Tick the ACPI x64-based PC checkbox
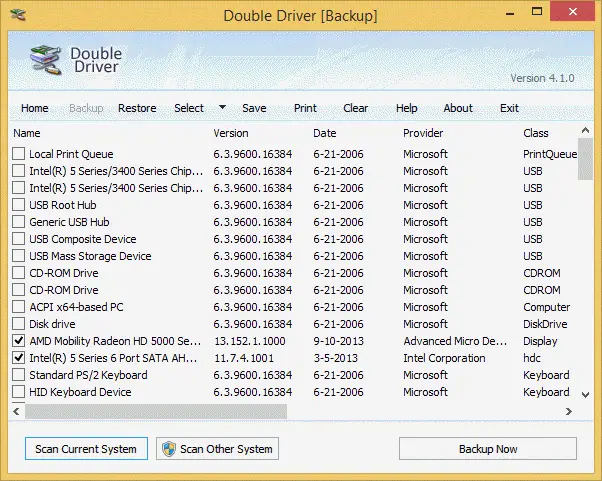Screen dimensions: 602x481 tap(18, 307)
